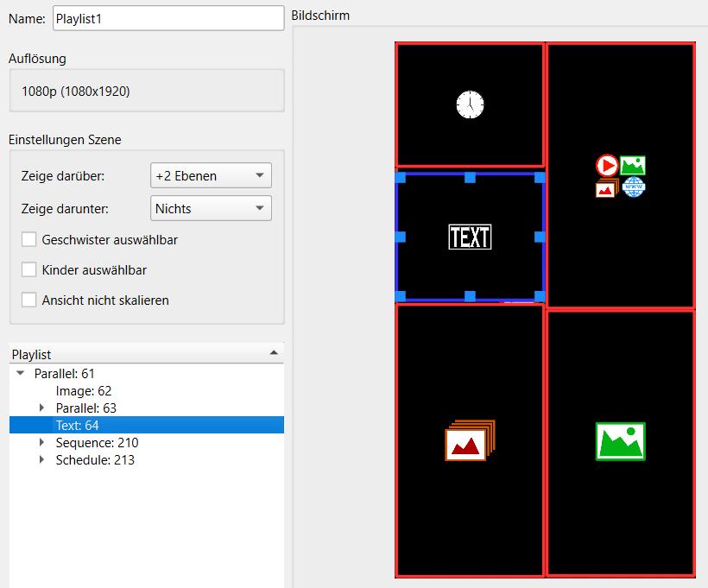Image resolution: width=708 pixels, height=588 pixels.
Task: Open the Zeige darunter dropdown
Action: [x=211, y=208]
